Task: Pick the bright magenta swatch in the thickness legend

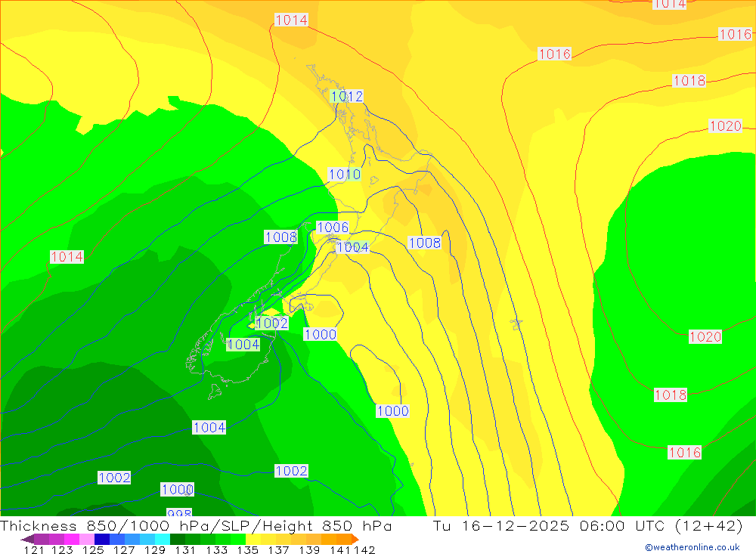Action: tap(72, 539)
